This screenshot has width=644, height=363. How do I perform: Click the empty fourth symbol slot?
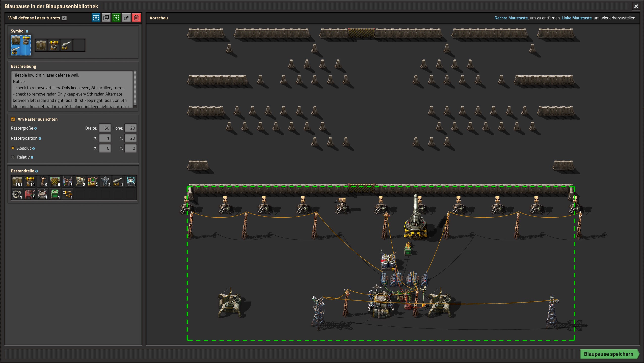tap(79, 45)
